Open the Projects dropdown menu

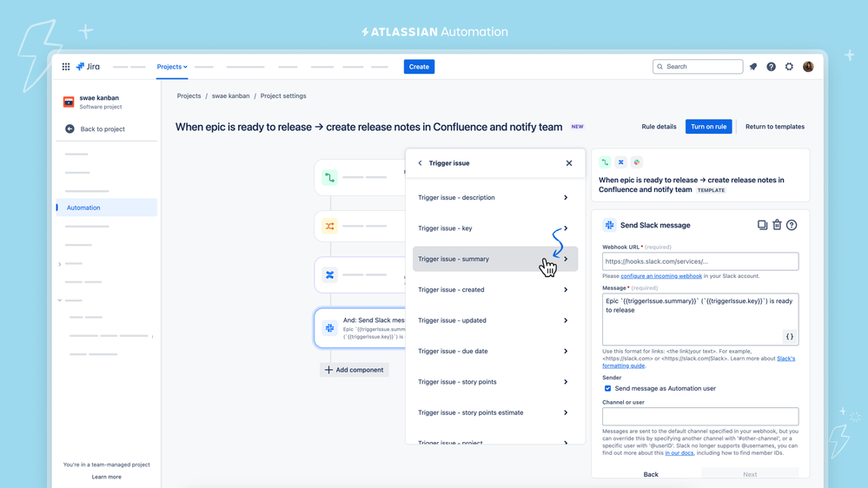click(x=172, y=67)
